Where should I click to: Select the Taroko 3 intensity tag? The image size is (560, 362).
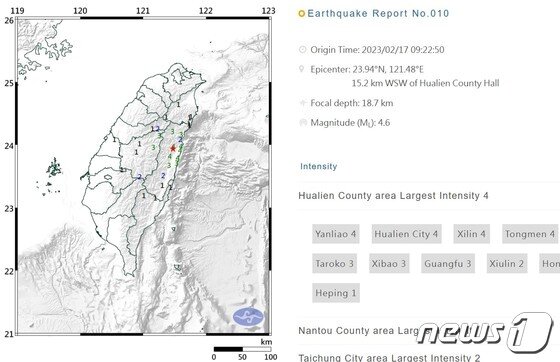(x=334, y=263)
